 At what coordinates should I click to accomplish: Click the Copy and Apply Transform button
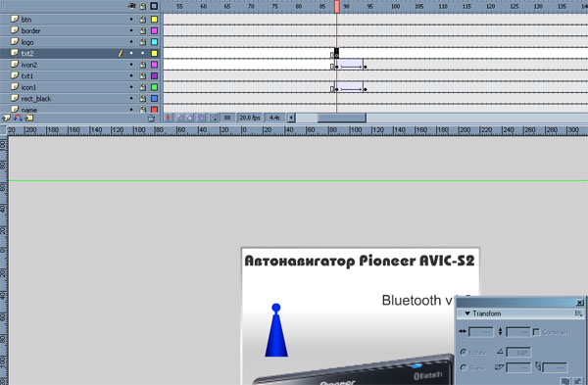(x=565, y=382)
